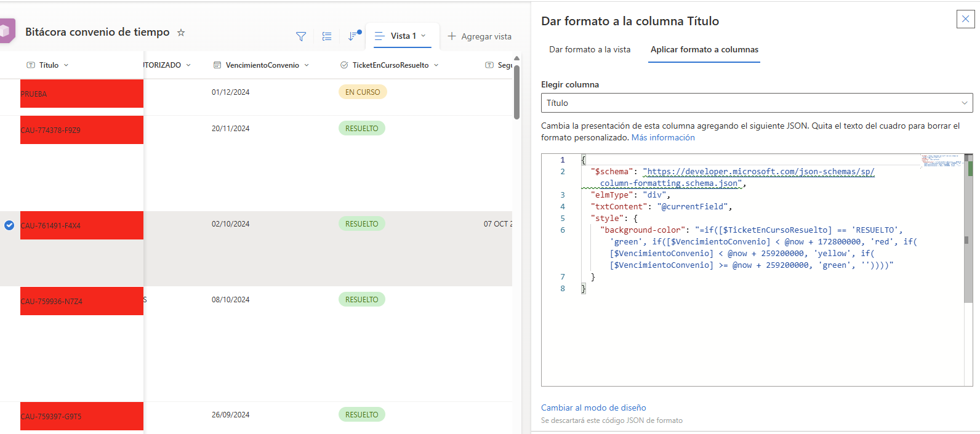Switch to Dar formato a la vista tab

coord(590,50)
